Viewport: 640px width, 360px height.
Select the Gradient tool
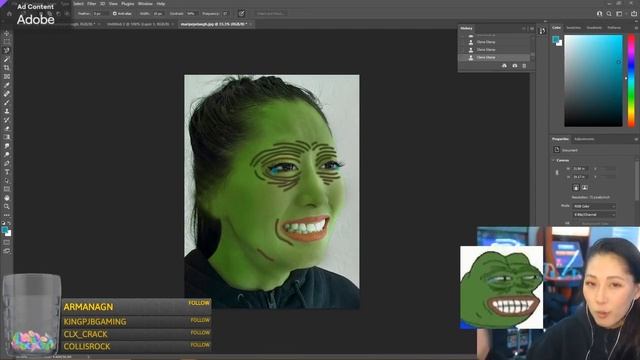[7, 137]
